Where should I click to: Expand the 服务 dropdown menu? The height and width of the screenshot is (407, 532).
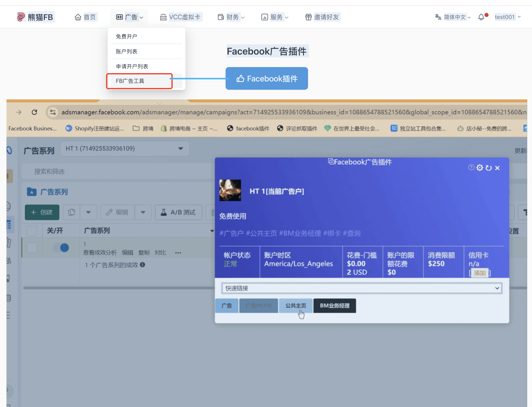[x=275, y=17]
